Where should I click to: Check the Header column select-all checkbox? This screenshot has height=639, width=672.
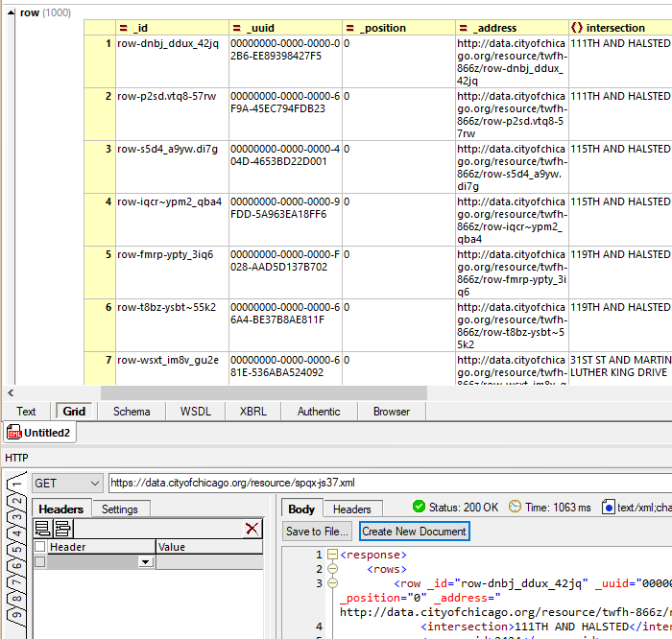(x=39, y=546)
